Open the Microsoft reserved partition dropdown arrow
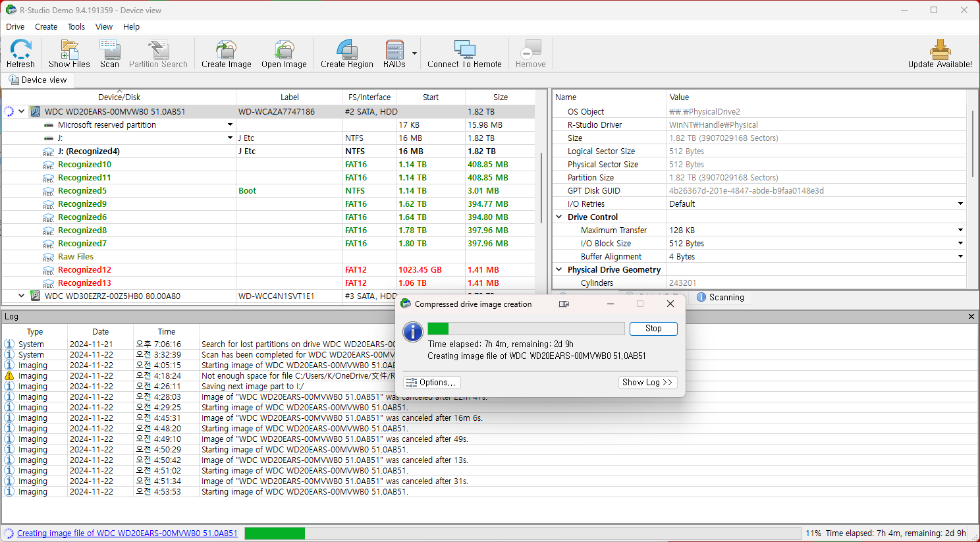The width and height of the screenshot is (980, 542). [230, 124]
